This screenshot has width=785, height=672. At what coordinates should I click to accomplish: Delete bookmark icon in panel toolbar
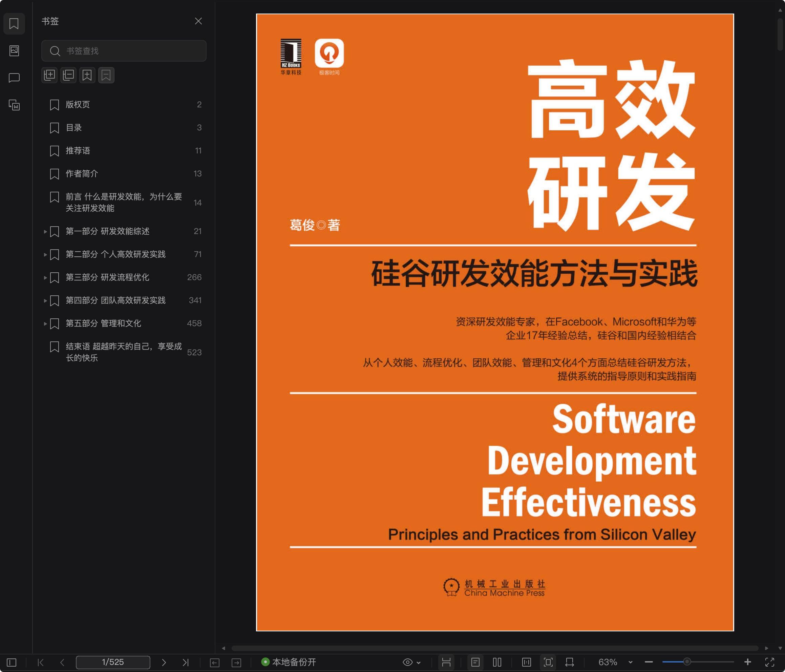coord(106,75)
